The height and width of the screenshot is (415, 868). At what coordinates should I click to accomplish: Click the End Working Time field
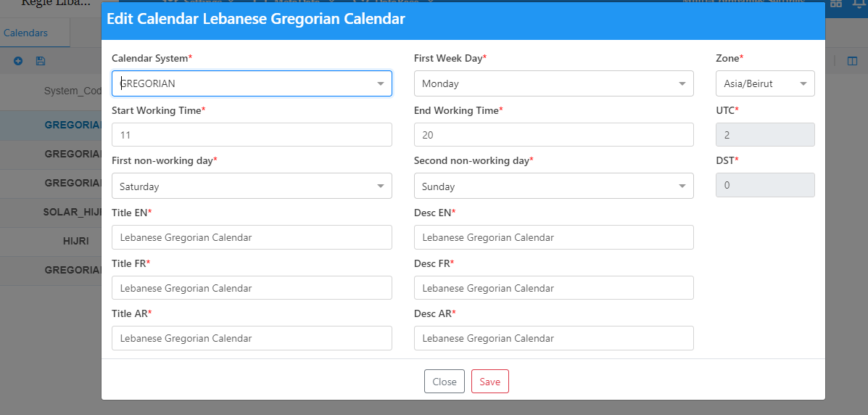tap(553, 135)
